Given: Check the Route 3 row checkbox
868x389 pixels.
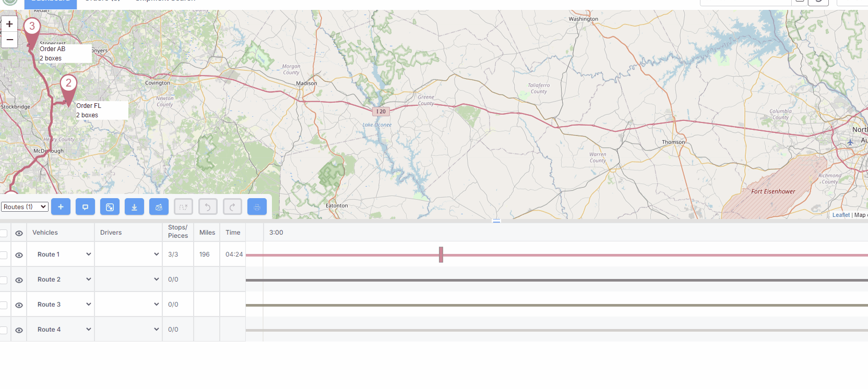Looking at the screenshot, I should pyautogui.click(x=4, y=305).
